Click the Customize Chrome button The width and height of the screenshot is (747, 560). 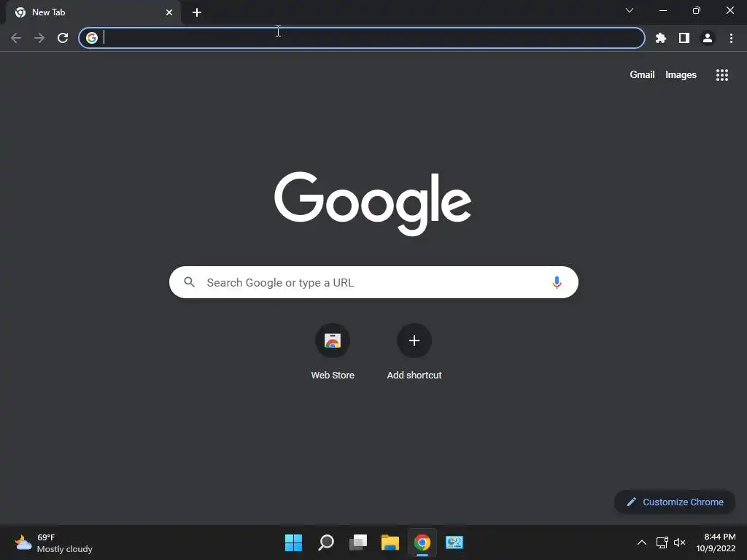pos(675,502)
